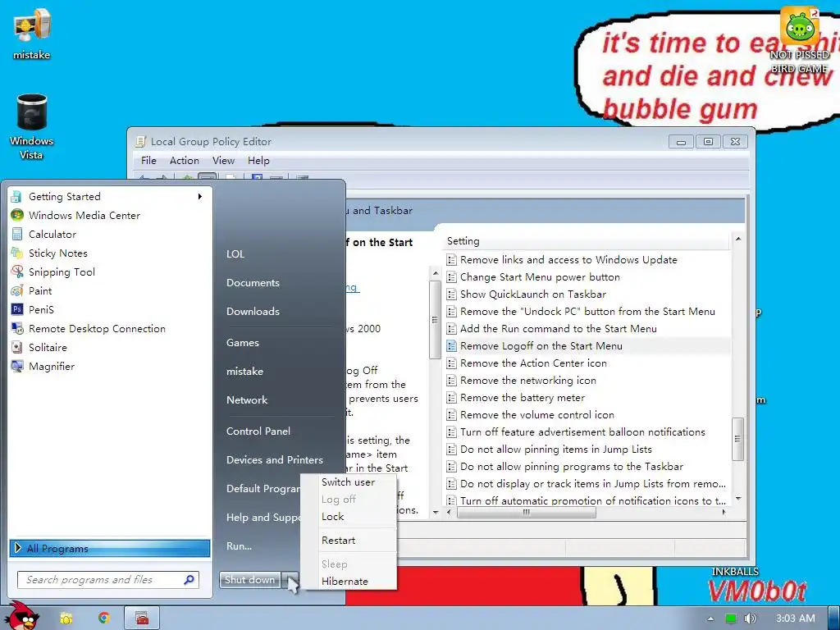
Task: Open the 'mistake' computer desktop icon
Action: click(x=32, y=33)
